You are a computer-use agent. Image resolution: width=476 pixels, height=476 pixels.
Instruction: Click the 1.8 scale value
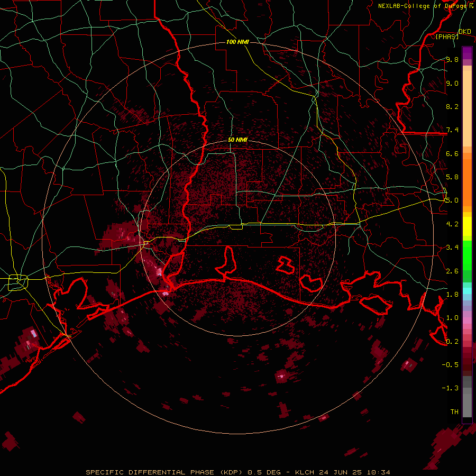[x=452, y=295]
